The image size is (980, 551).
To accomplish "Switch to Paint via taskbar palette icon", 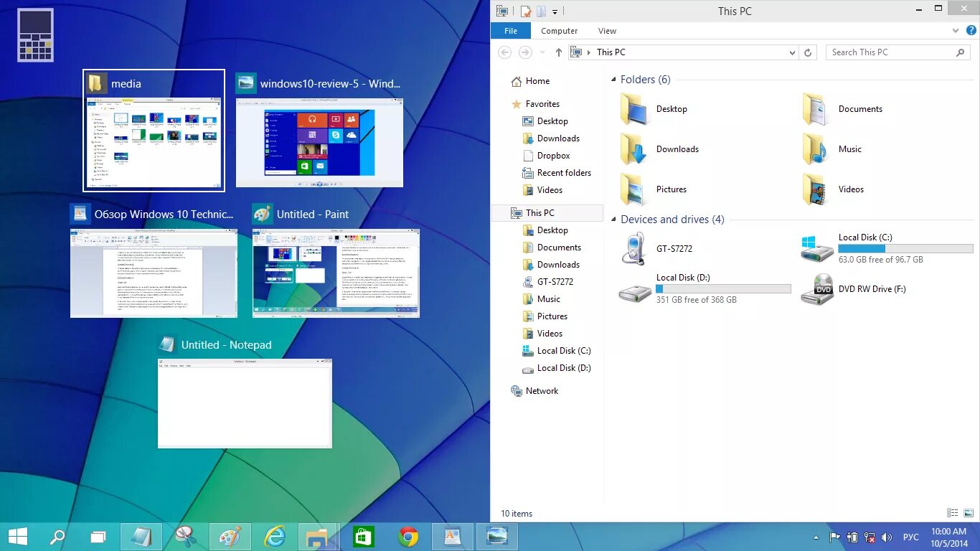I will click(230, 537).
